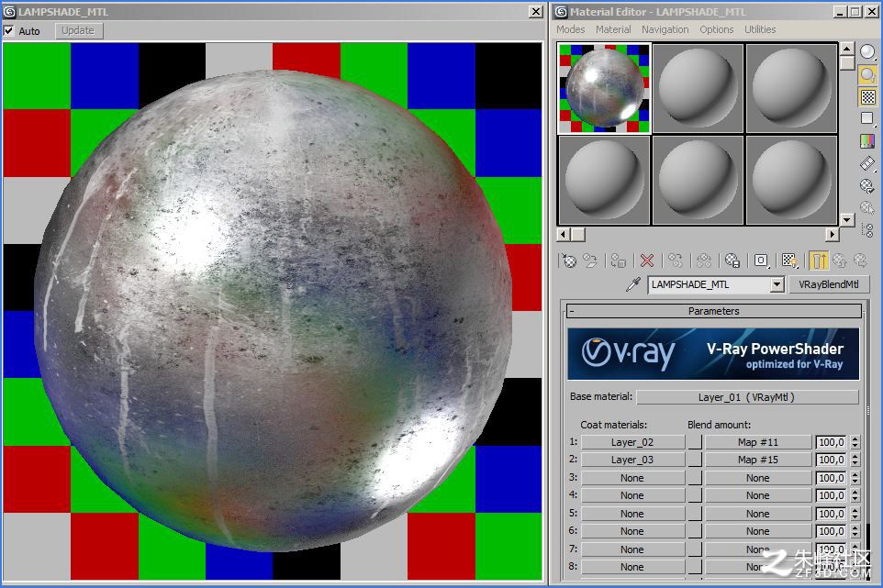
Task: Toggle the Auto checkbox in preview window
Action: [9, 31]
